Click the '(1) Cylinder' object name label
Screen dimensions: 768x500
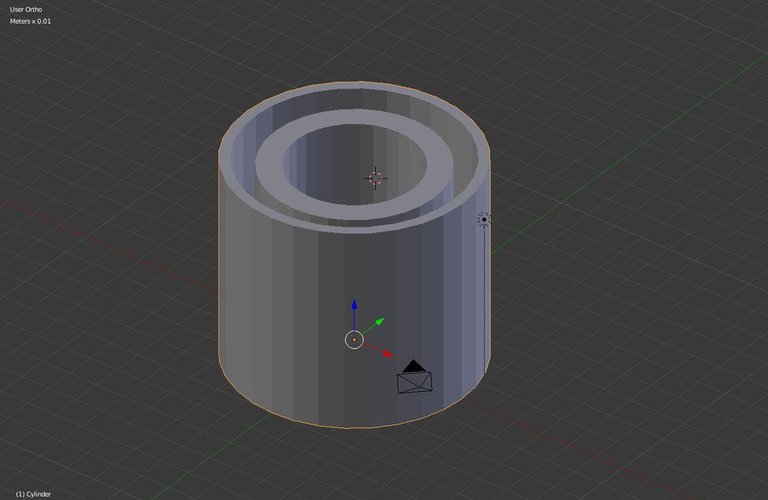pyautogui.click(x=33, y=494)
